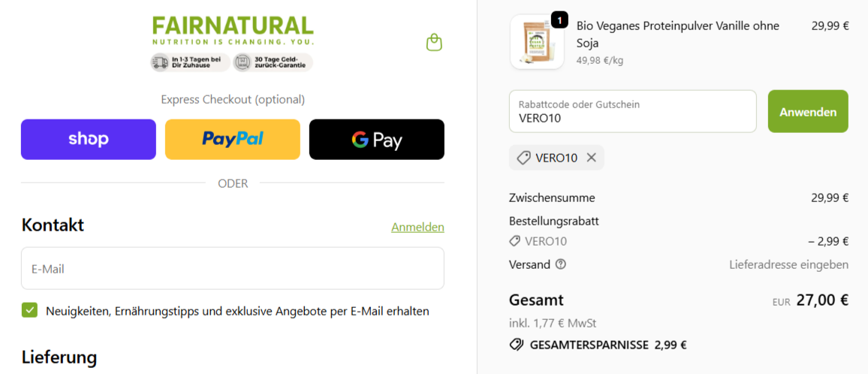Click the VERO10 tag icon in chip
The height and width of the screenshot is (374, 868).
pos(523,158)
